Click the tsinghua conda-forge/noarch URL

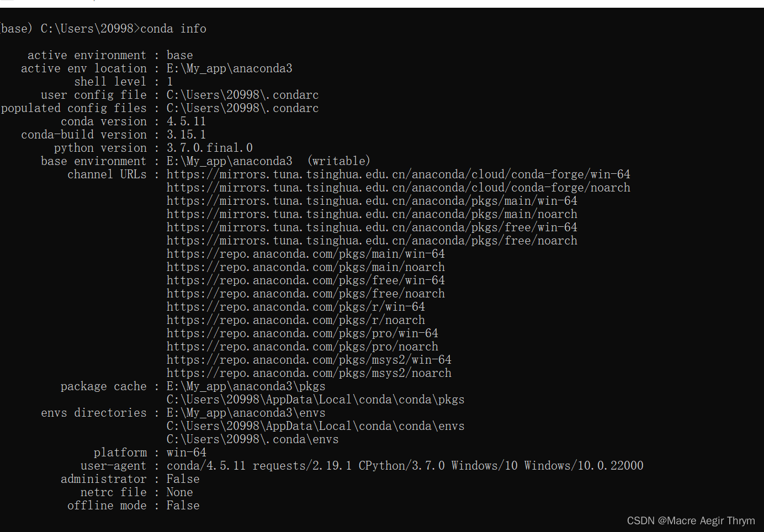point(399,188)
